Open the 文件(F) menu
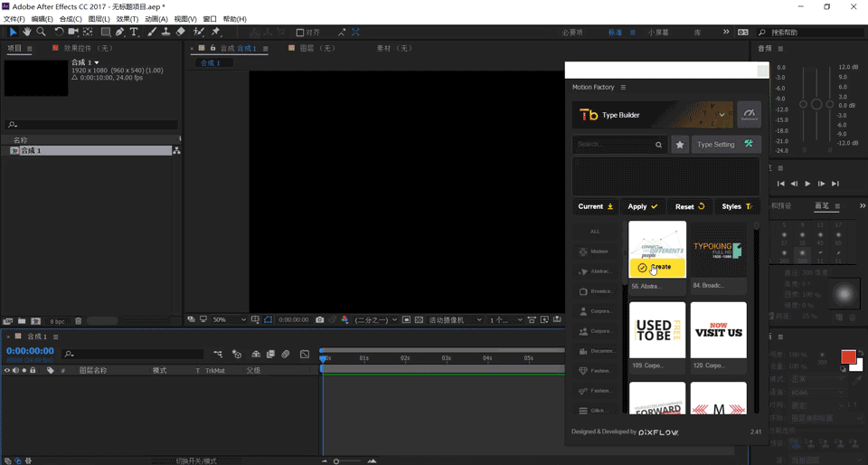Screen dimensions: 868x465 14,19
